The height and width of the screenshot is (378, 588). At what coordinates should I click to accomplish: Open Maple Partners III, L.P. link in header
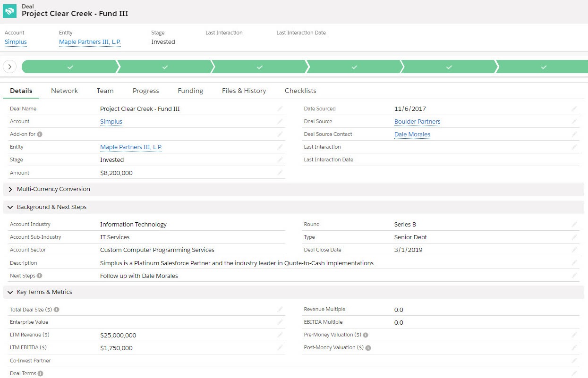coord(90,42)
